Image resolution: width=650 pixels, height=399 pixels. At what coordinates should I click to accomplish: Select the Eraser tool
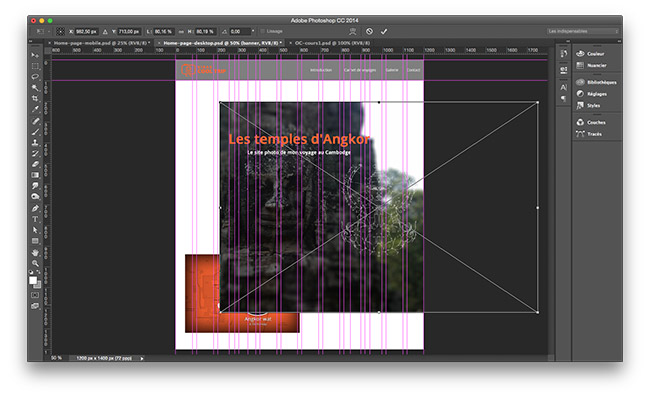coord(35,164)
